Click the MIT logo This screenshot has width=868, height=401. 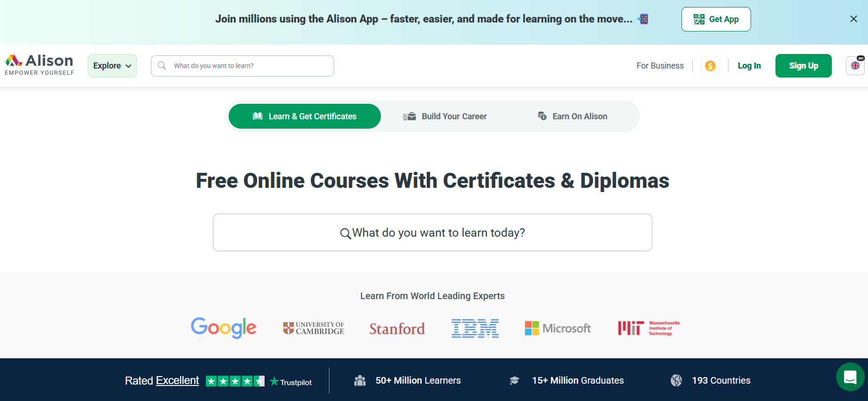tap(649, 328)
